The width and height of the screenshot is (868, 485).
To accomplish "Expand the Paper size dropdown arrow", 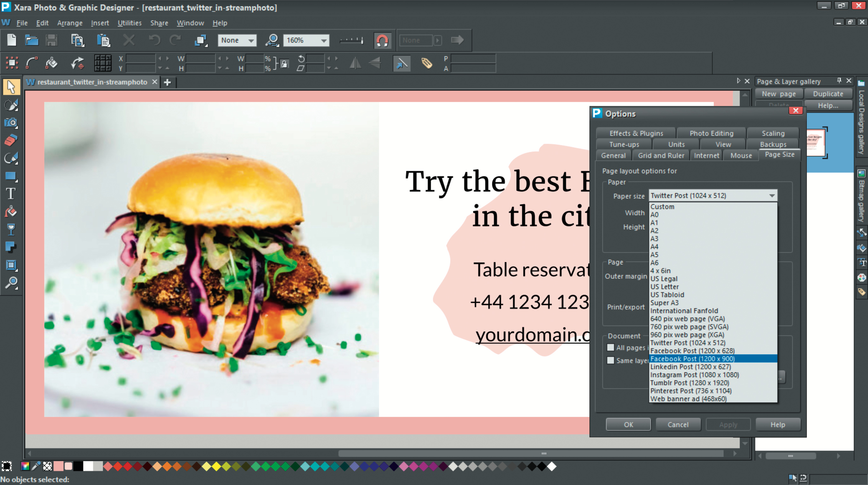I will (x=772, y=196).
